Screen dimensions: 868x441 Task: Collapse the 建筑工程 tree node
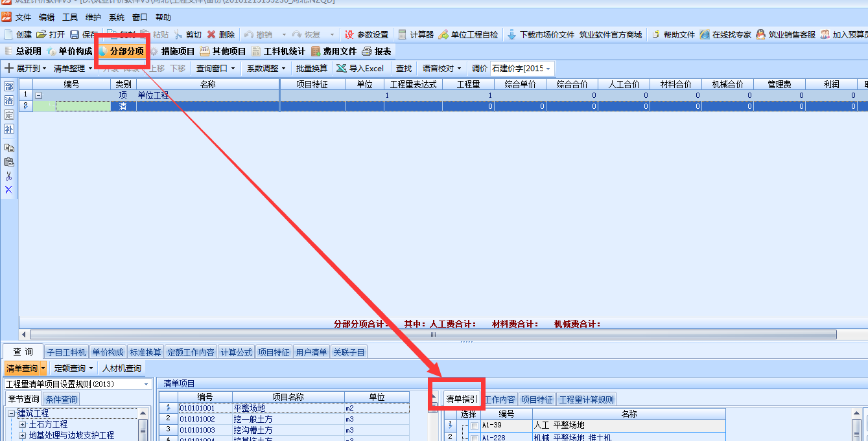[x=12, y=414]
